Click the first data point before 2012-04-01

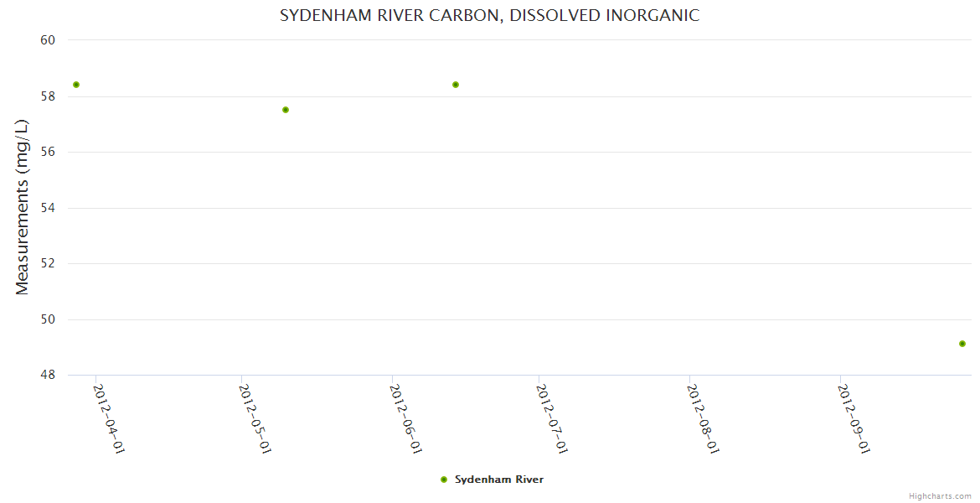[x=76, y=85]
